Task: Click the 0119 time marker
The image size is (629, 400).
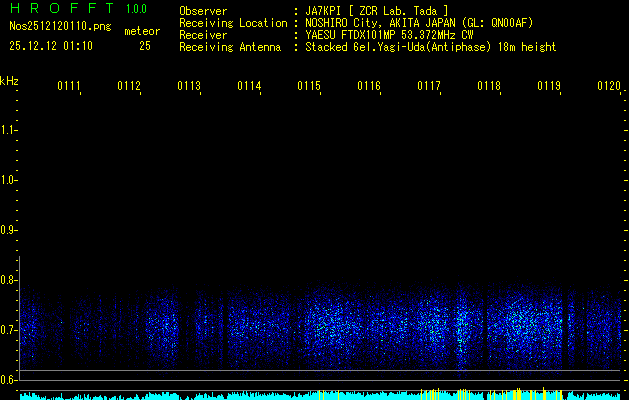Action: tap(549, 86)
